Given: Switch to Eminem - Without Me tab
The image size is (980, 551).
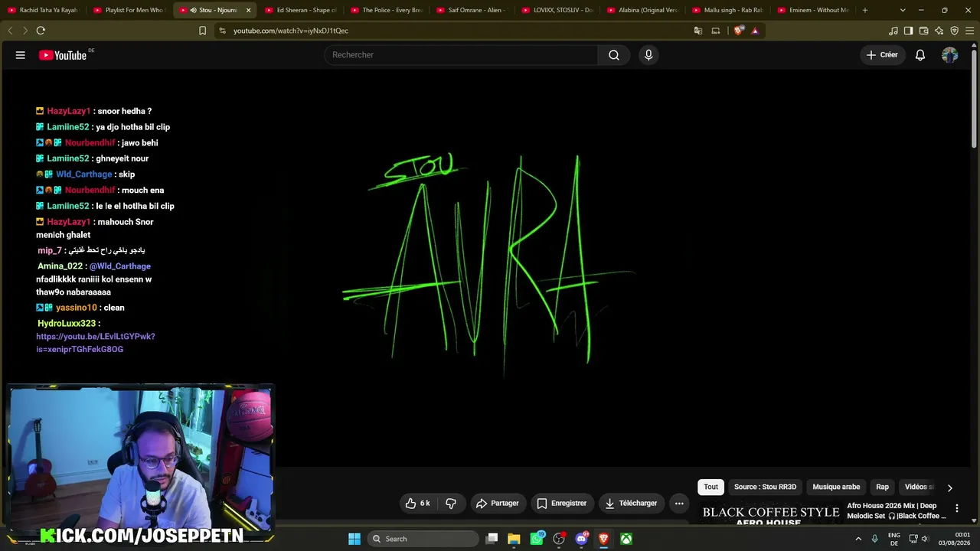Looking at the screenshot, I should [x=815, y=10].
